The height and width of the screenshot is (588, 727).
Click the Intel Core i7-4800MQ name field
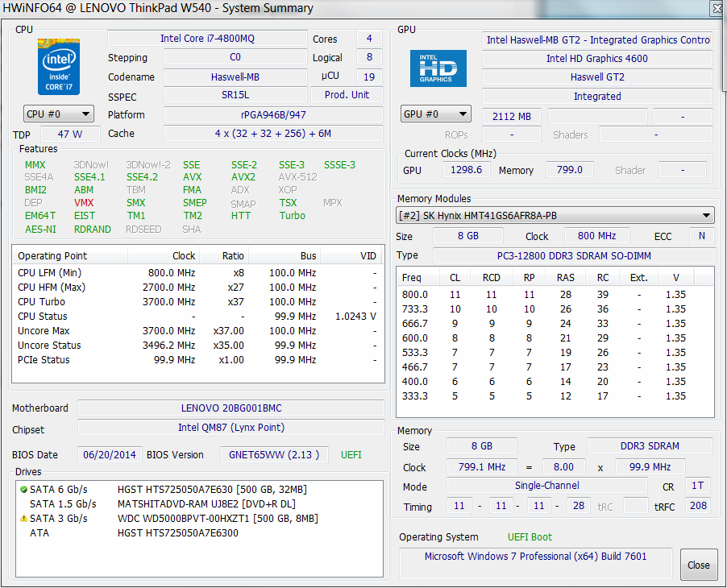click(x=207, y=39)
